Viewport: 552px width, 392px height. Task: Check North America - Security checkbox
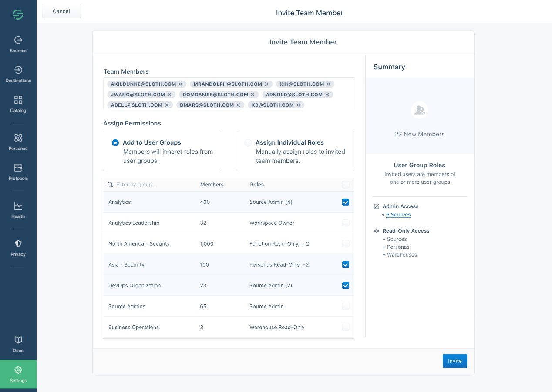pos(346,244)
